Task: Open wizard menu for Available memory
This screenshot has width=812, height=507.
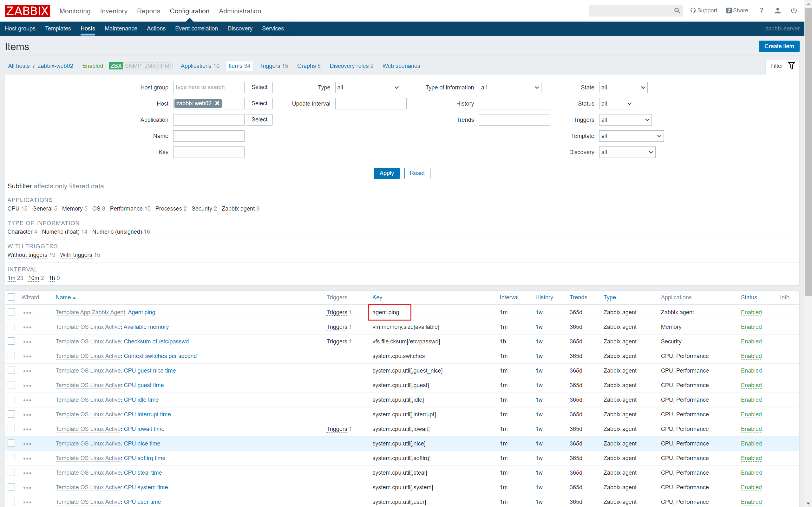Action: pos(27,327)
